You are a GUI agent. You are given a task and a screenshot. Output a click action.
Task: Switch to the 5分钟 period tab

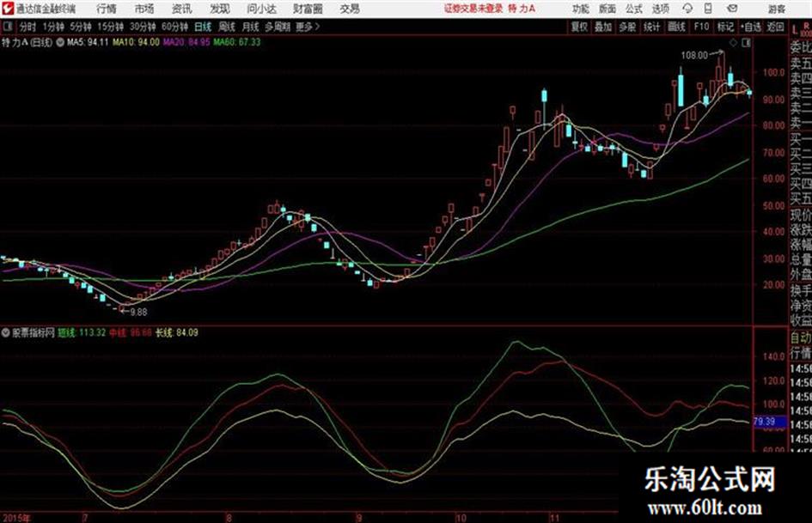80,27
